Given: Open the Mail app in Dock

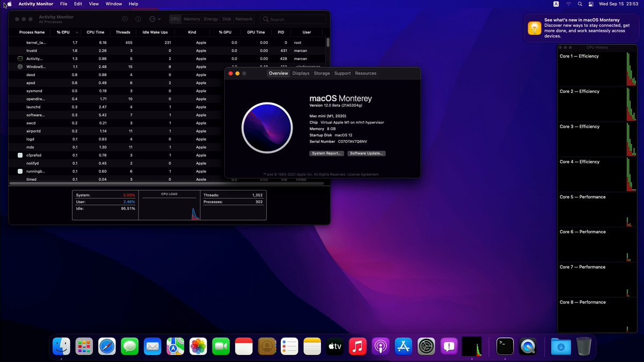Looking at the screenshot, I should [x=152, y=346].
